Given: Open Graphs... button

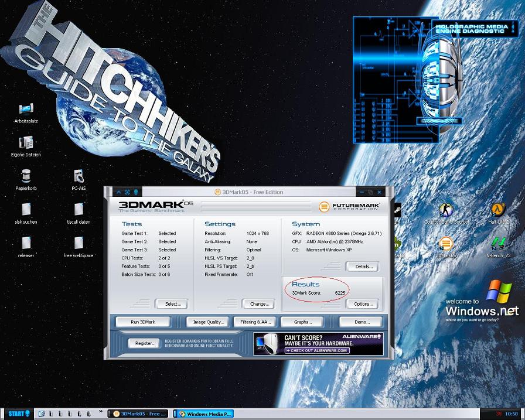Looking at the screenshot, I should click(x=303, y=322).
